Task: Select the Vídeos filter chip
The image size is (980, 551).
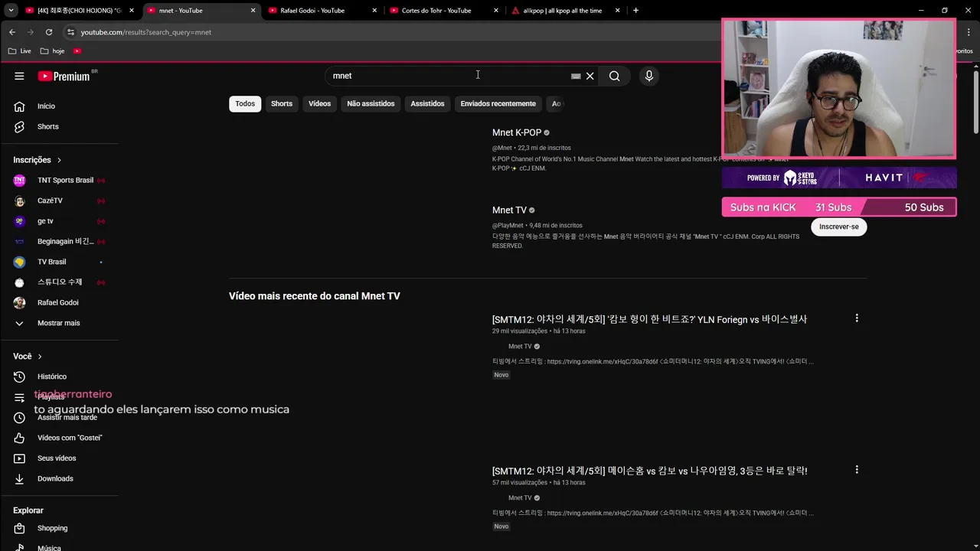Action: tap(320, 104)
